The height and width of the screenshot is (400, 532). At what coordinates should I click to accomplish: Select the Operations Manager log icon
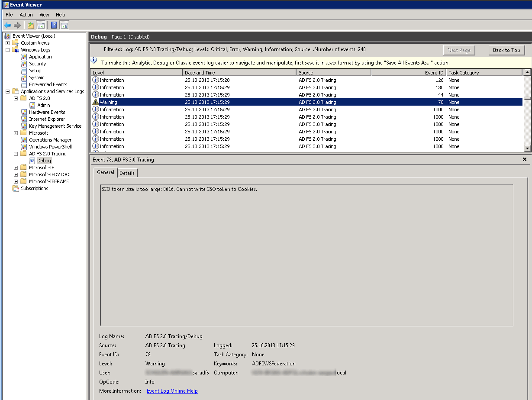click(x=24, y=140)
